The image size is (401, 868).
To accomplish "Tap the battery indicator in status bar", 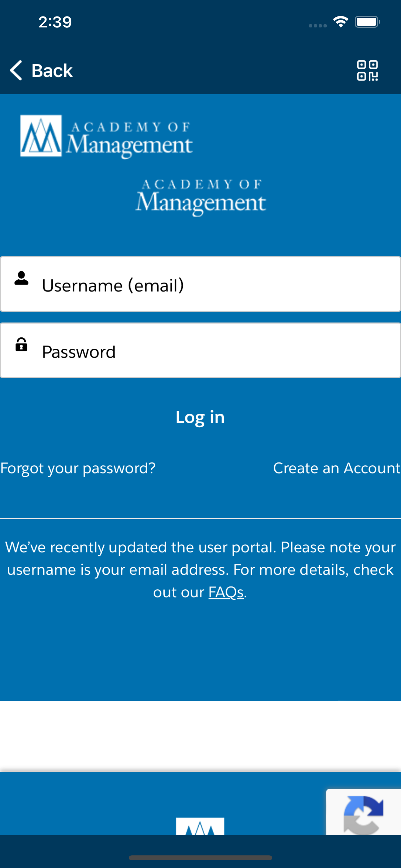I will [367, 22].
